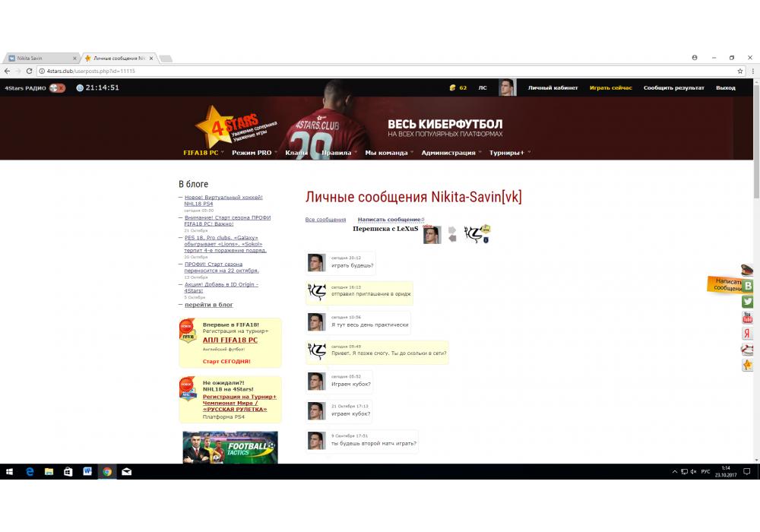Image resolution: width=760 pixels, height=532 pixels.
Task: Open blog post Акция! Добавь в ID Origin
Action: (220, 287)
